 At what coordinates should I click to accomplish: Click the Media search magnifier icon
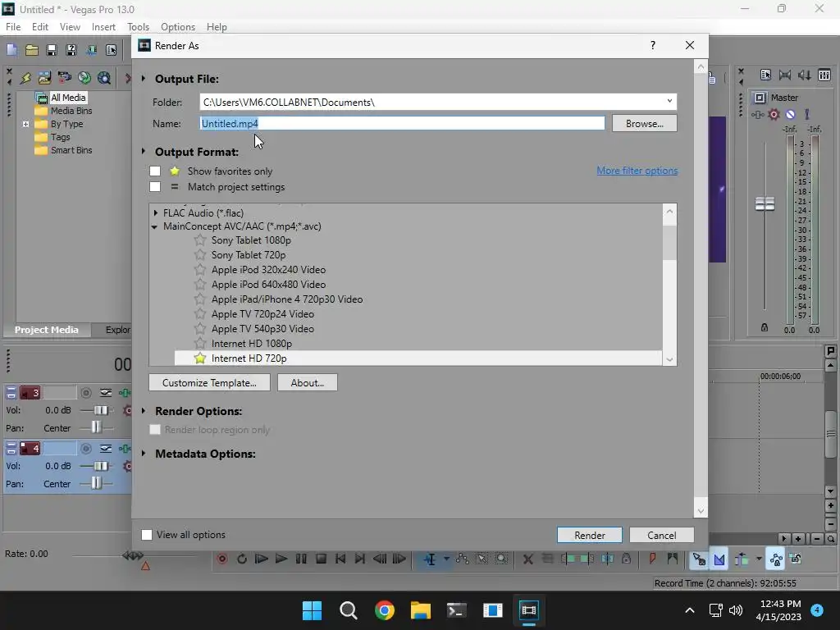[104, 78]
